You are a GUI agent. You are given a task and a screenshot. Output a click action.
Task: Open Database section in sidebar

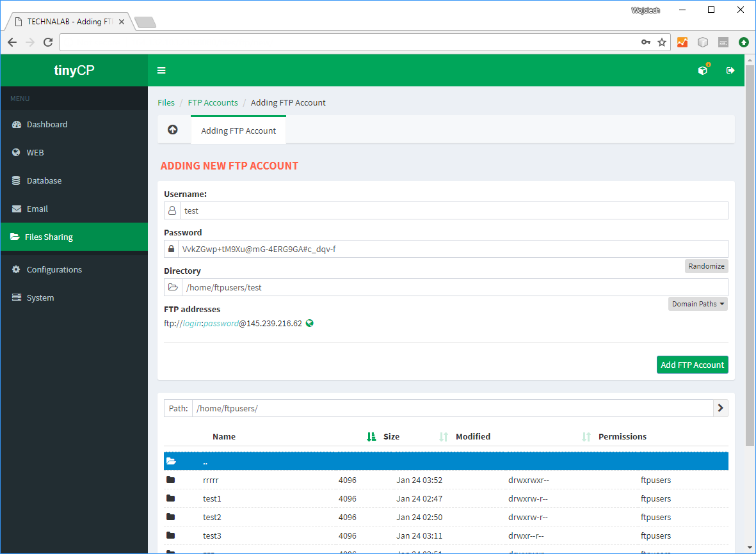click(x=74, y=180)
